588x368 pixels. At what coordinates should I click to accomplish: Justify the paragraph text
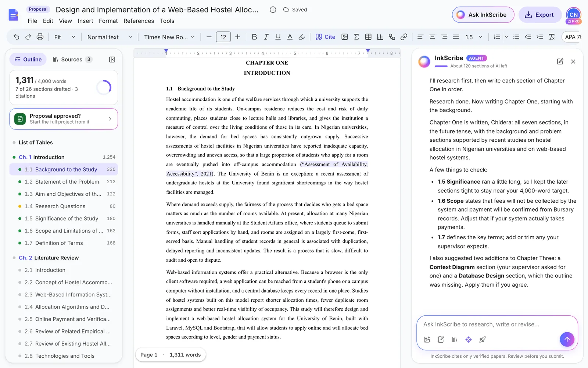pos(456,37)
